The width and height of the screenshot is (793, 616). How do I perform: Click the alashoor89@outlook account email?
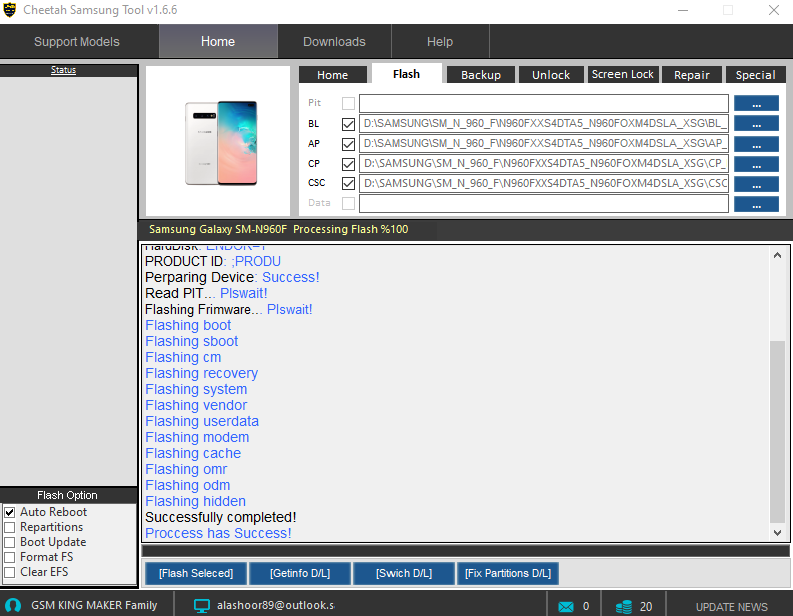point(275,605)
